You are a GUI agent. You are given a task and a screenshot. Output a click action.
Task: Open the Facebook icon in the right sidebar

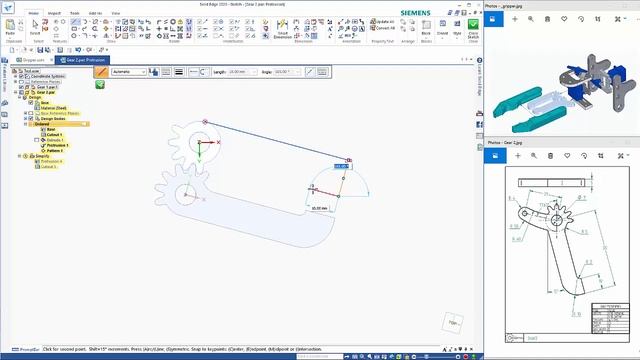(480, 124)
